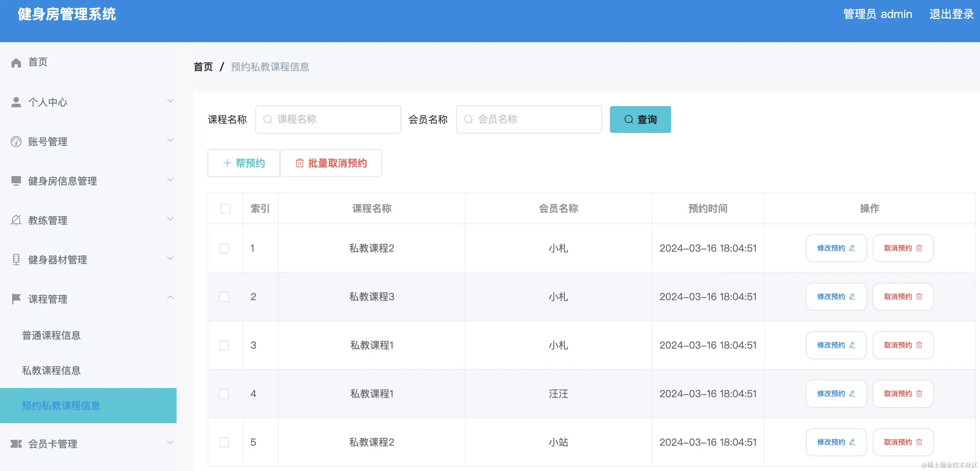Click pencil icon of row 3 修改预约

pos(852,345)
